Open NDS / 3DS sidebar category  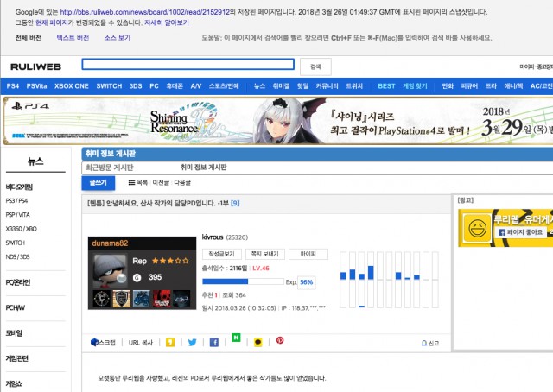click(17, 257)
